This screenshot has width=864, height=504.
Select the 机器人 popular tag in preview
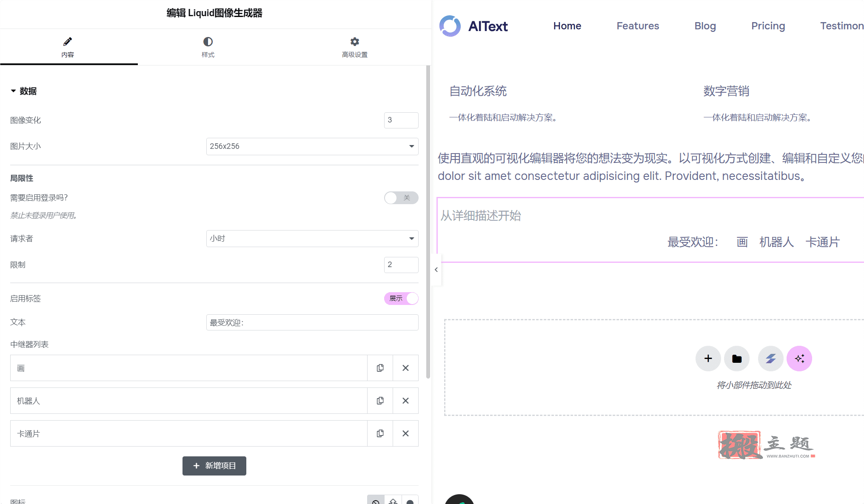tap(776, 242)
